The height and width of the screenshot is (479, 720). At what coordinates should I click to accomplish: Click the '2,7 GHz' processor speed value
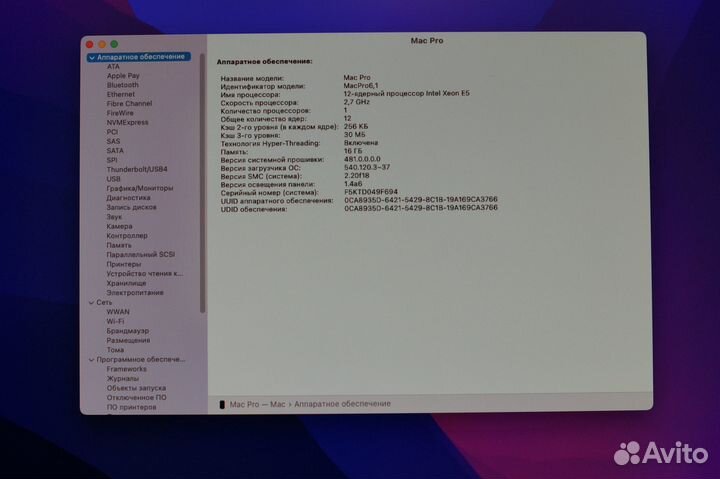pos(356,102)
